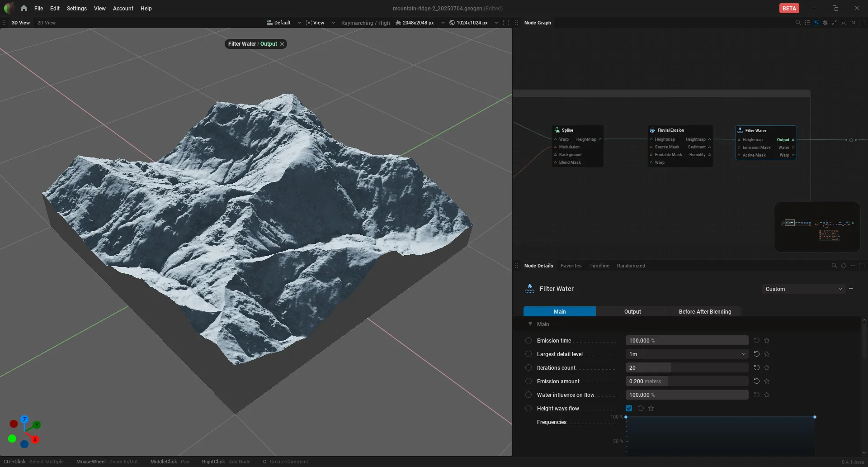Adjust the Iterations count slider

[x=687, y=367]
